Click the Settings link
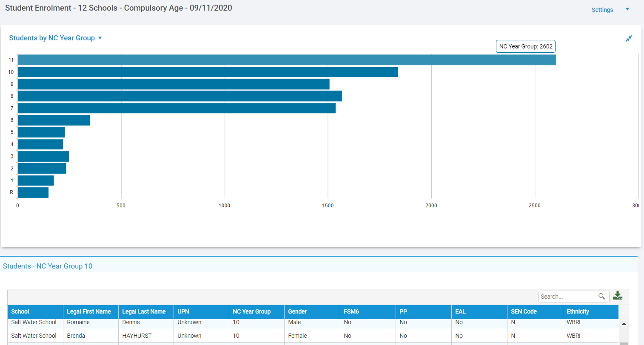 click(602, 10)
